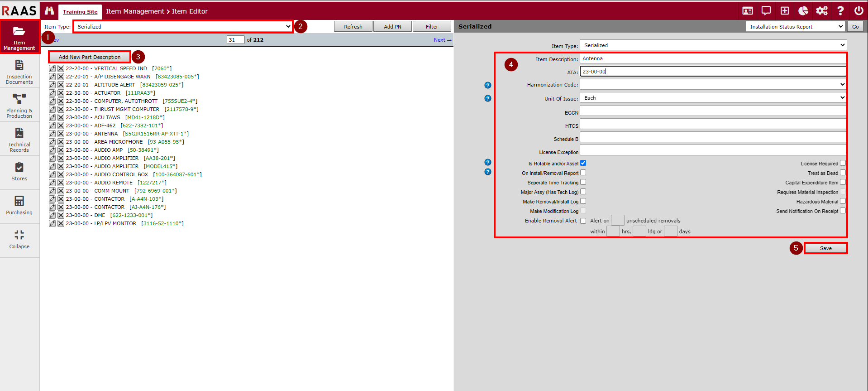Viewport: 868px width, 391px height.
Task: Uncheck Is Rotable and/or Asset checkbox
Action: [x=583, y=163]
